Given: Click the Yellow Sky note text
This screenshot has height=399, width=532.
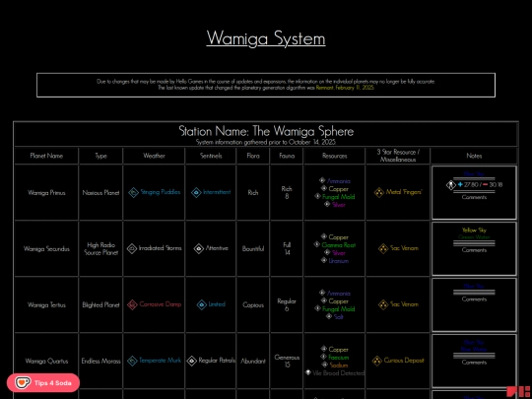Looking at the screenshot, I should (x=474, y=230).
